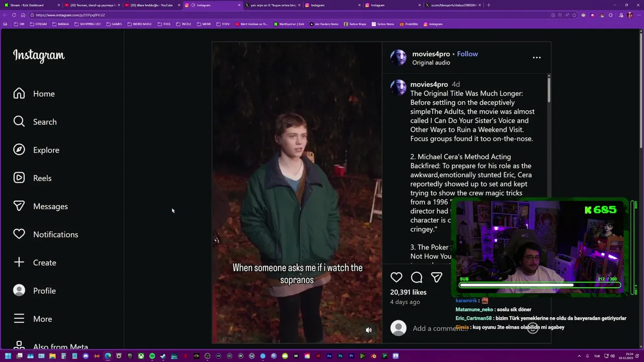Show Notifications via the heart icon
Image resolution: width=644 pixels, height=362 pixels.
tap(45, 234)
